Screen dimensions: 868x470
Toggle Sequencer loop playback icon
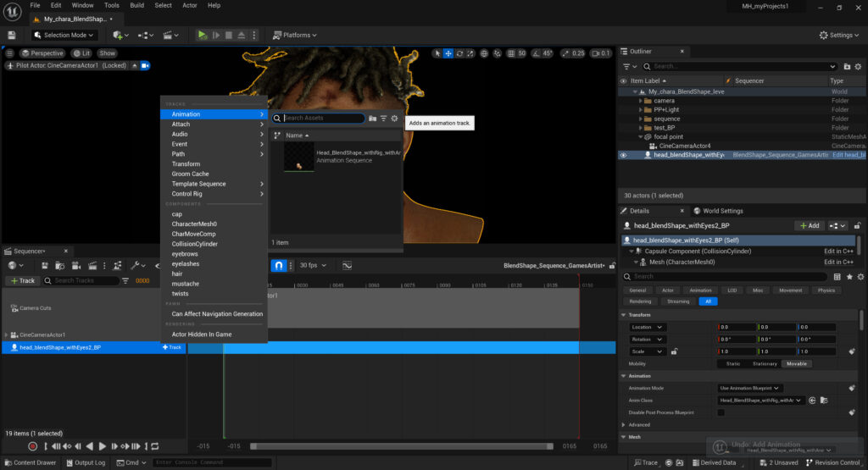(154, 445)
